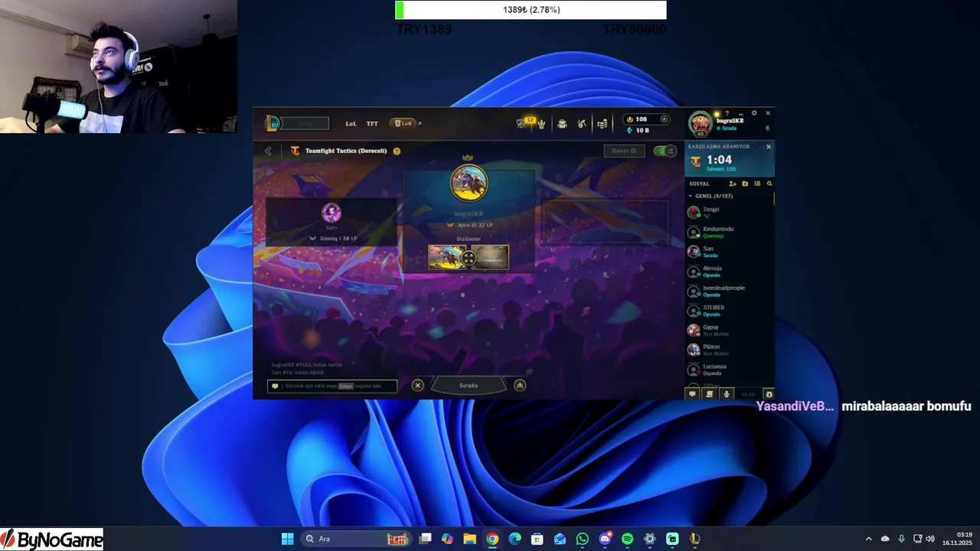The image size is (980, 551).
Task: Select friend STEIBER in list
Action: (728, 311)
